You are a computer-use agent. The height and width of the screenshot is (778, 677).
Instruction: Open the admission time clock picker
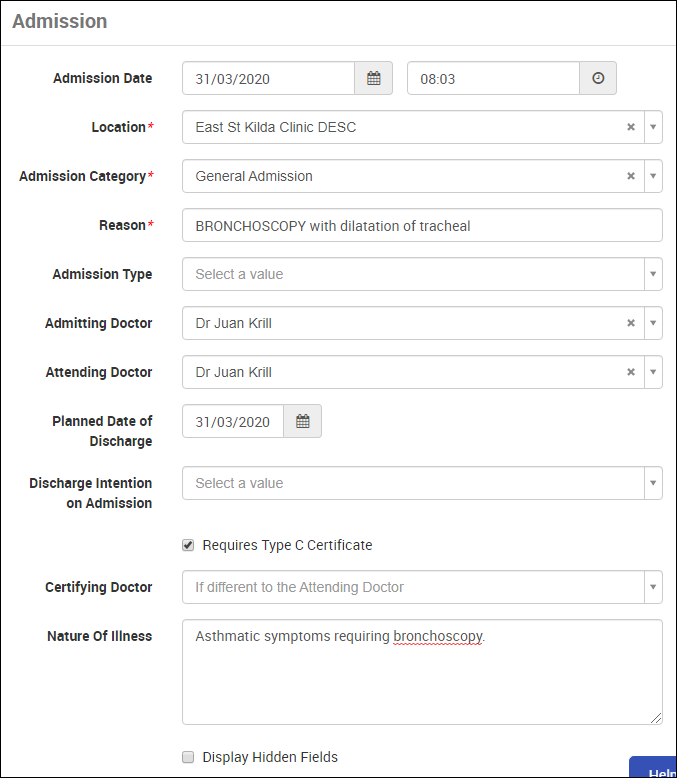(x=598, y=78)
